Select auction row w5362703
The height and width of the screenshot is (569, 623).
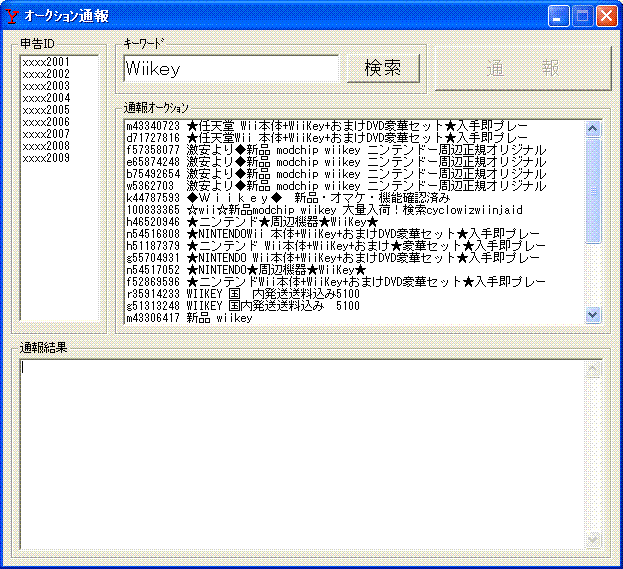tap(354, 186)
